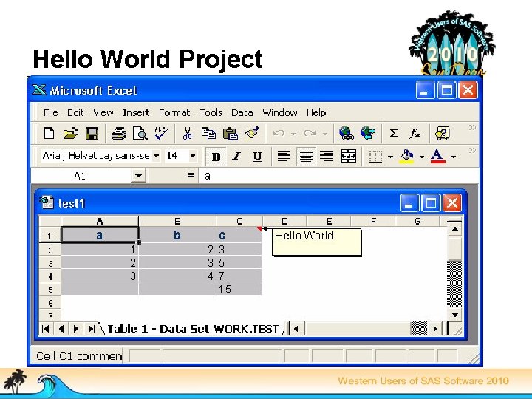Screen dimensions: 532x399
Task: Expand the Font Color dropdown arrow
Action: [x=453, y=157]
